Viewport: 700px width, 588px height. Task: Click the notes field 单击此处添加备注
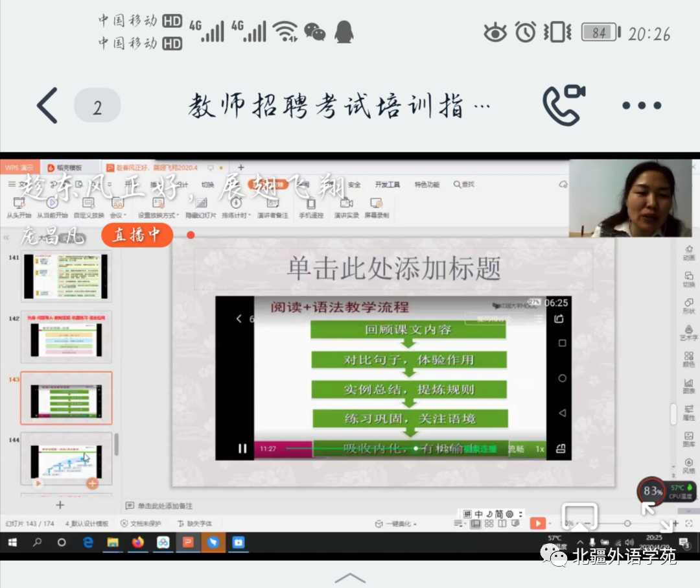pyautogui.click(x=165, y=506)
